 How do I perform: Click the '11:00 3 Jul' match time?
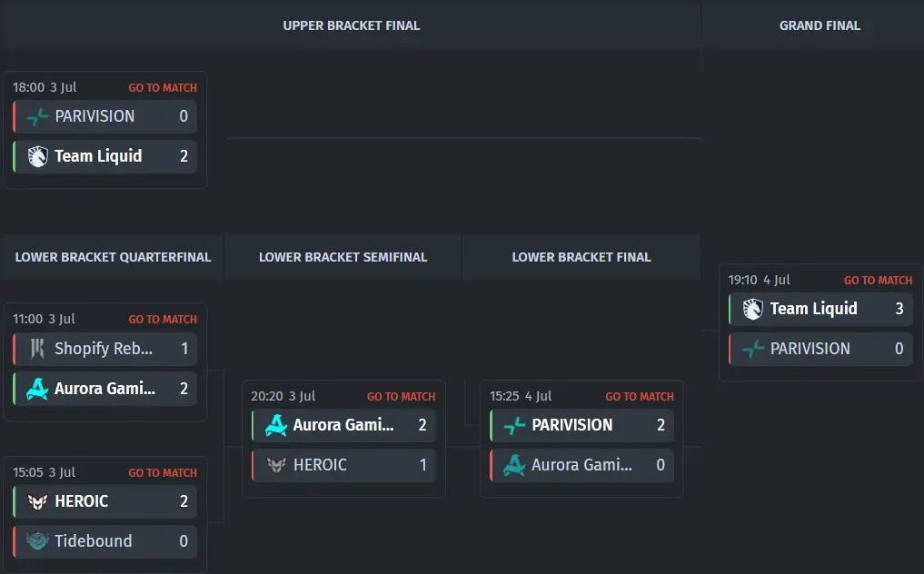[45, 320]
